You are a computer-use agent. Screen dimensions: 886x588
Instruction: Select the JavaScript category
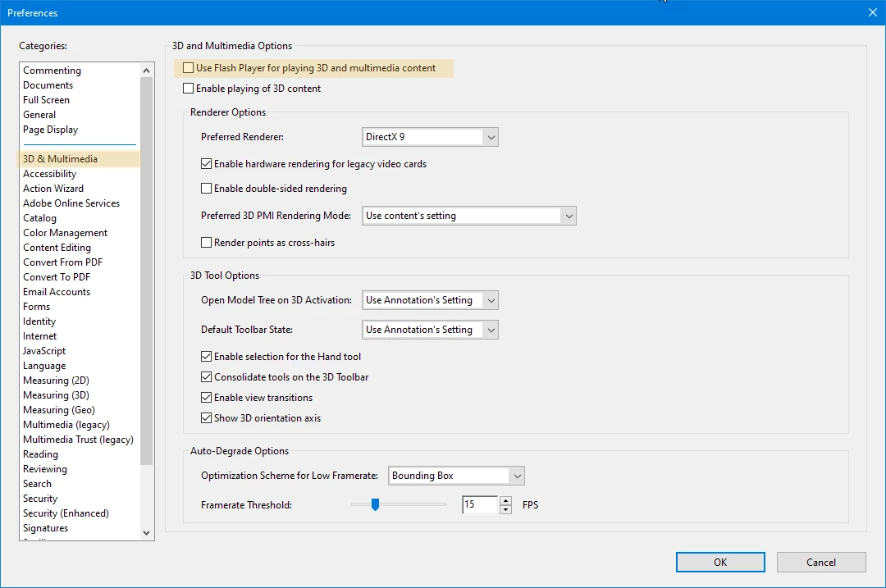(x=44, y=350)
